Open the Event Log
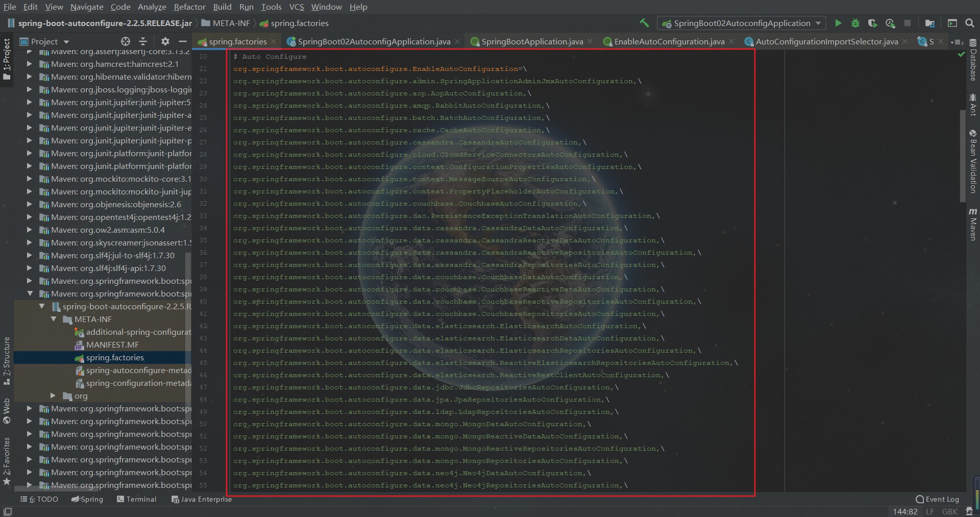 pos(937,499)
